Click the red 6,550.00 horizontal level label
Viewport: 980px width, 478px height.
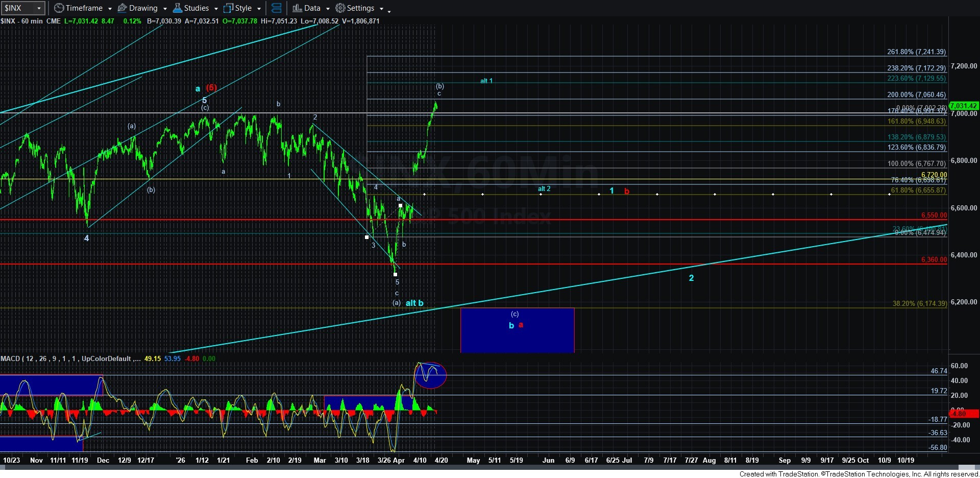click(x=934, y=216)
